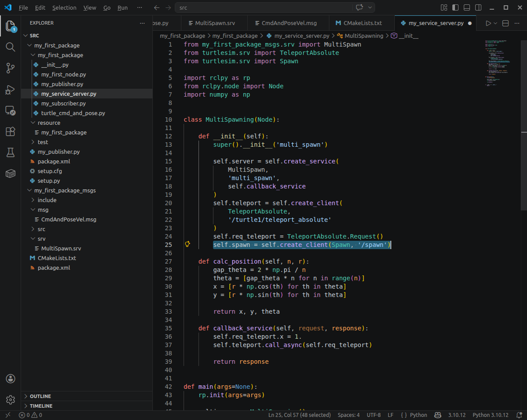Go back with navigation arrow
This screenshot has width=527, height=420.
coord(157,7)
